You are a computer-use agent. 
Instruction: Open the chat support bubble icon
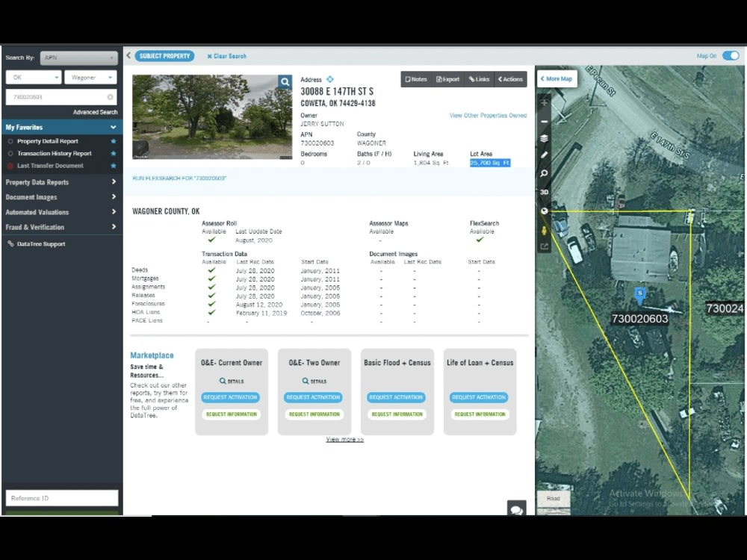[x=517, y=511]
